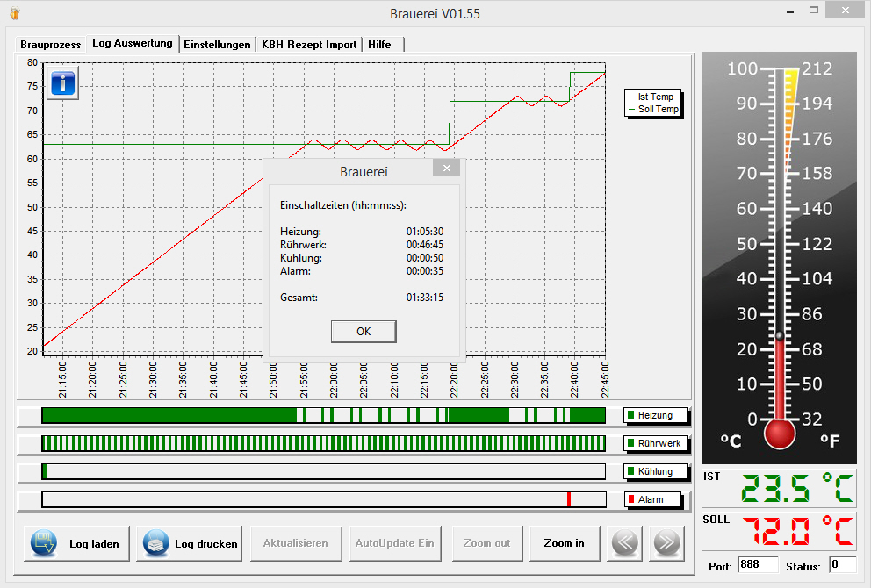Open the KBH Rezept Import tab
Image resolution: width=871 pixels, height=588 pixels.
(x=309, y=45)
